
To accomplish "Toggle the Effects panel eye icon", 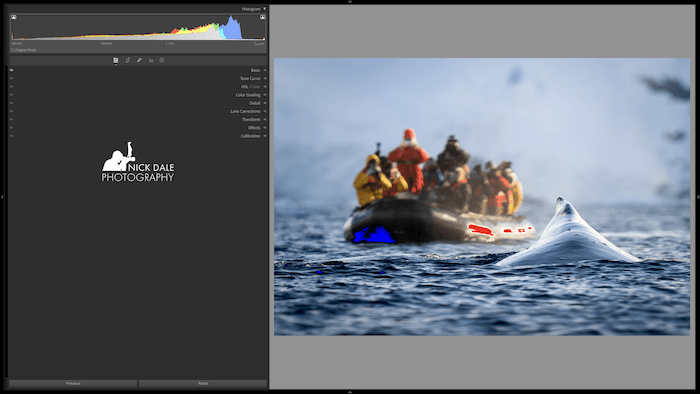I will 12,128.
